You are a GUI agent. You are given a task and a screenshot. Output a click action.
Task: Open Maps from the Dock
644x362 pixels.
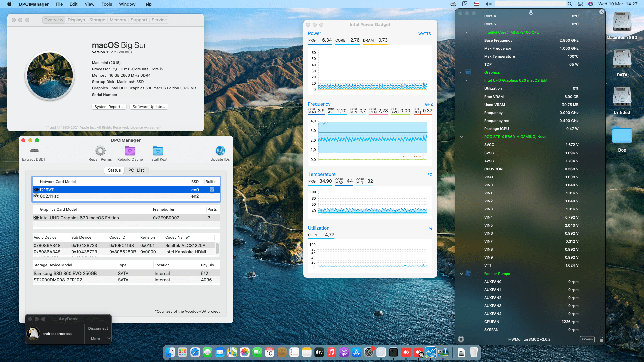(x=232, y=352)
